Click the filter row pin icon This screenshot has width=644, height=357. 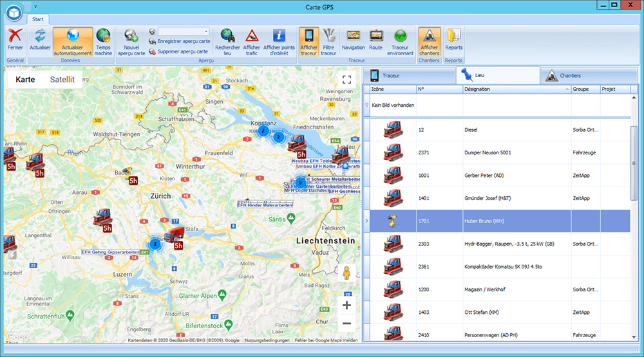[x=366, y=105]
